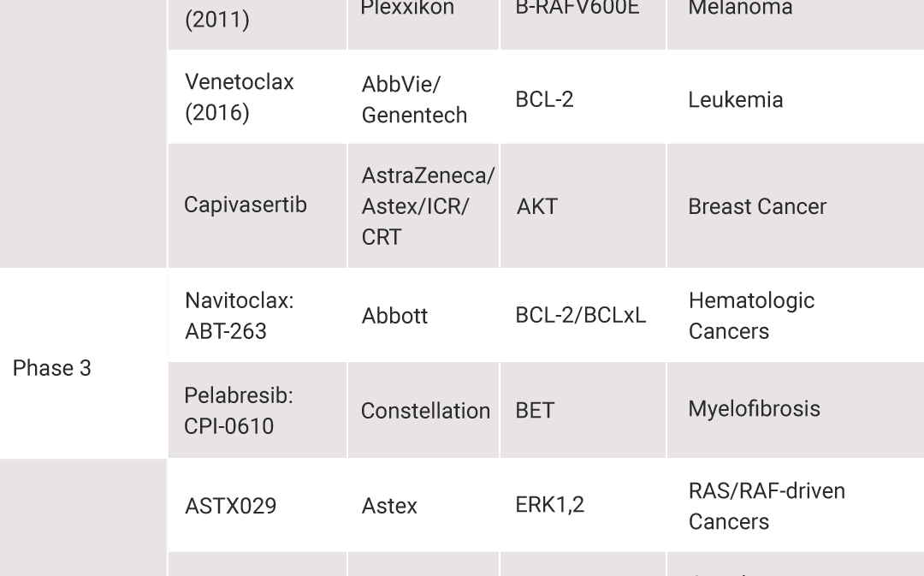Screen dimensions: 924x576
Task: Select the BCL-2 target cell
Action: coord(583,97)
